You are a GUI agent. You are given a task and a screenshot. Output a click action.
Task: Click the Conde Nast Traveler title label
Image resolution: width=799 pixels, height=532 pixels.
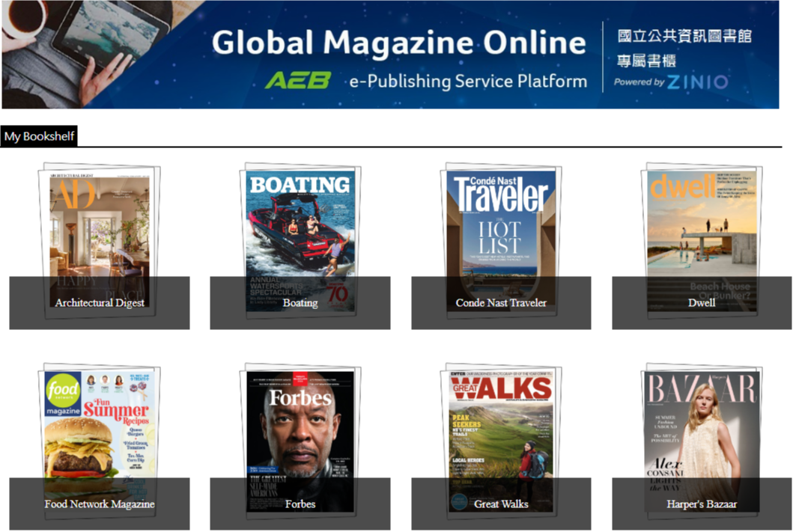(501, 303)
